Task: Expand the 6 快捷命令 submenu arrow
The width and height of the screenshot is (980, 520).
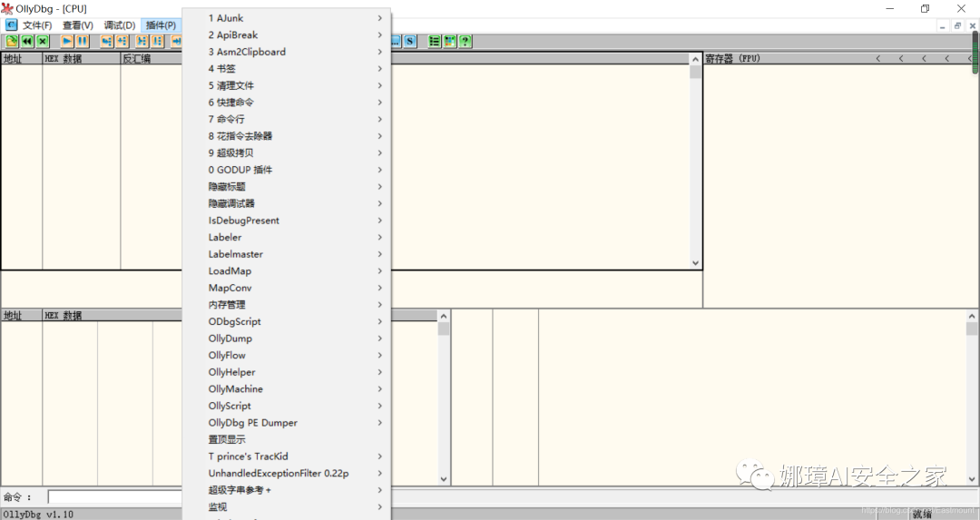Action: pyautogui.click(x=380, y=103)
